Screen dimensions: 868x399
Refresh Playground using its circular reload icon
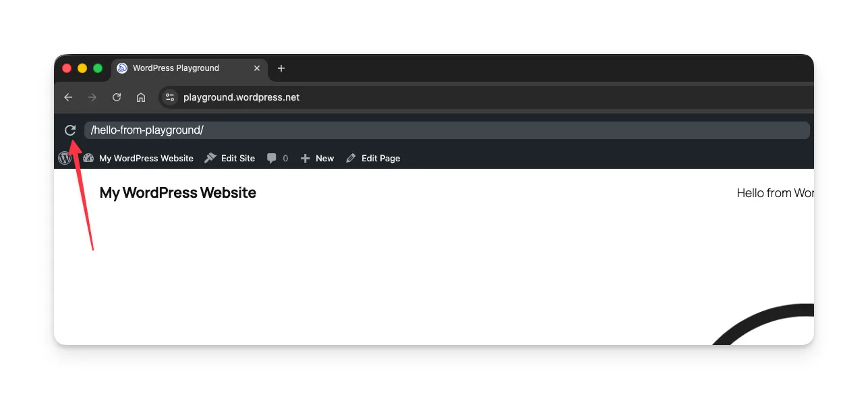tap(70, 130)
